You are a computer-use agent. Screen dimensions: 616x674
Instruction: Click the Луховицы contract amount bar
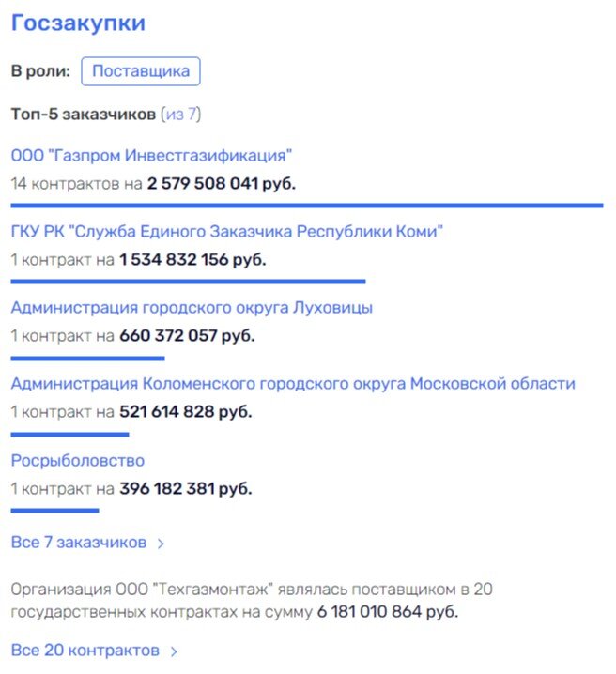coord(87,358)
